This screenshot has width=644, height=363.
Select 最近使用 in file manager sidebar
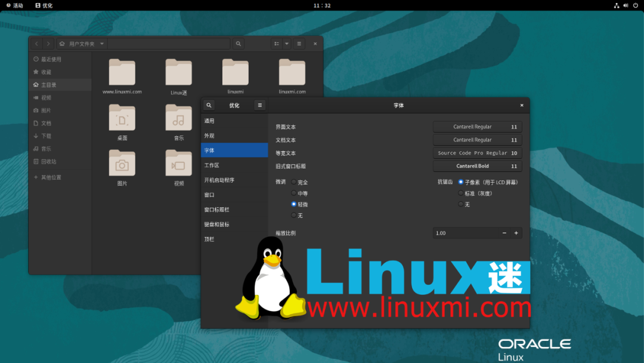pyautogui.click(x=60, y=59)
